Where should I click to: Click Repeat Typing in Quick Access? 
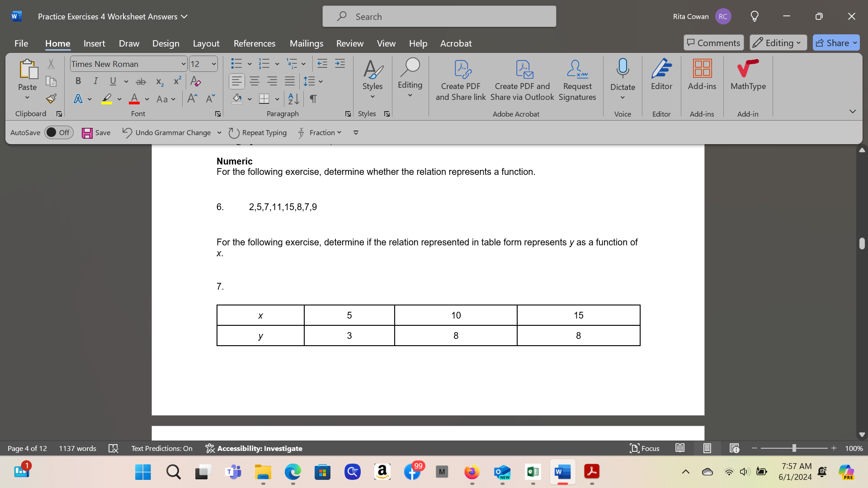[258, 133]
